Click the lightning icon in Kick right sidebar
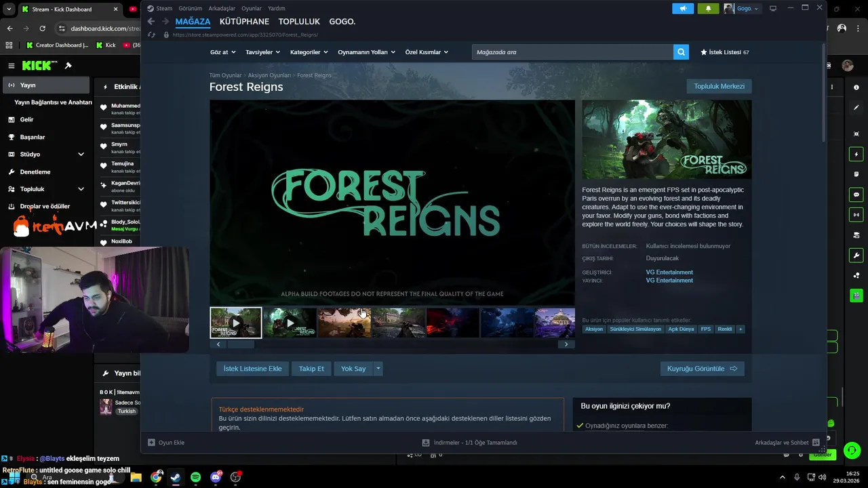Image resolution: width=868 pixels, height=488 pixels. [x=856, y=154]
